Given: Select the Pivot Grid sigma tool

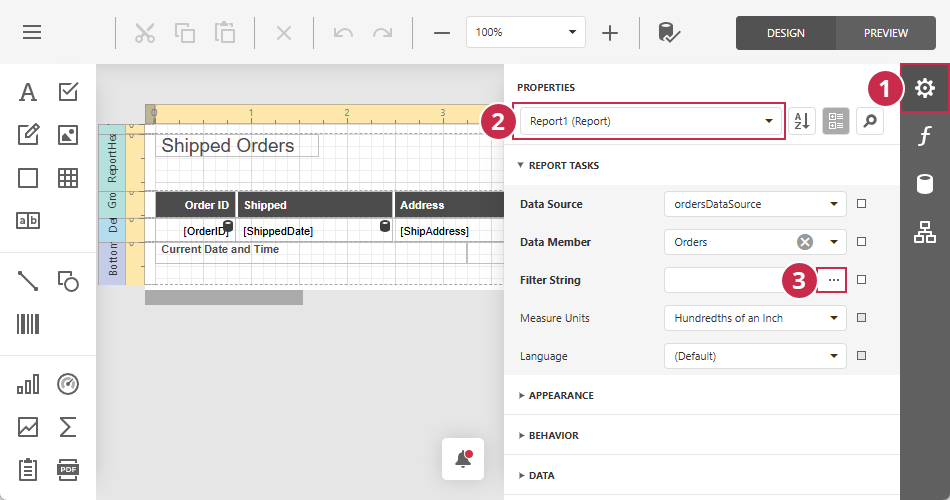Looking at the screenshot, I should 68,427.
